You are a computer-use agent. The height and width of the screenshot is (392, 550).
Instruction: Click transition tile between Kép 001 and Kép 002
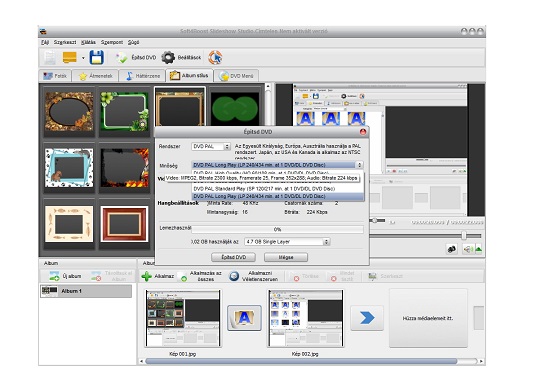(x=244, y=318)
